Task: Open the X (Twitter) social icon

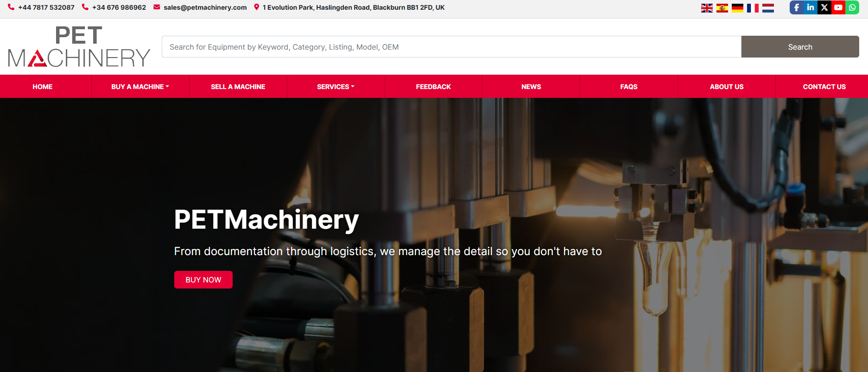Action: (x=824, y=7)
